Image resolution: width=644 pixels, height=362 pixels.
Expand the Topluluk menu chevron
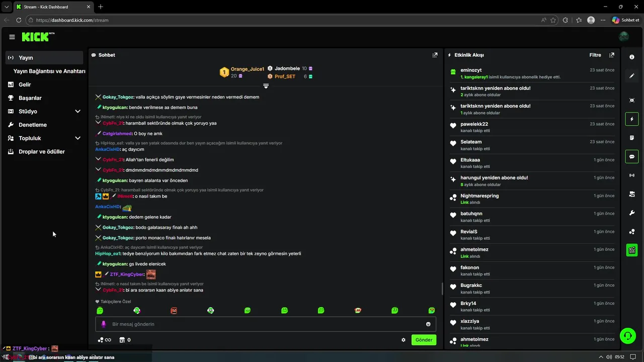pyautogui.click(x=77, y=138)
